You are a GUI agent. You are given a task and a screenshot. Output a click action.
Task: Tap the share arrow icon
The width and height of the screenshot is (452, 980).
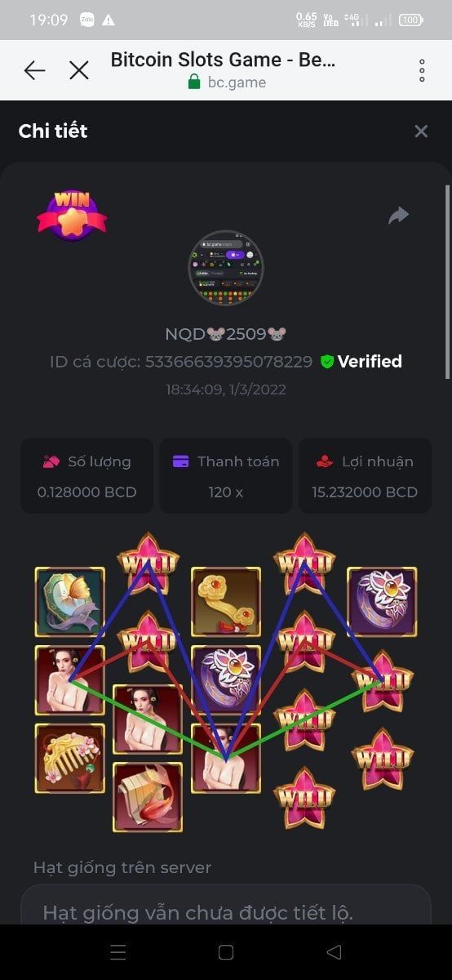point(398,216)
